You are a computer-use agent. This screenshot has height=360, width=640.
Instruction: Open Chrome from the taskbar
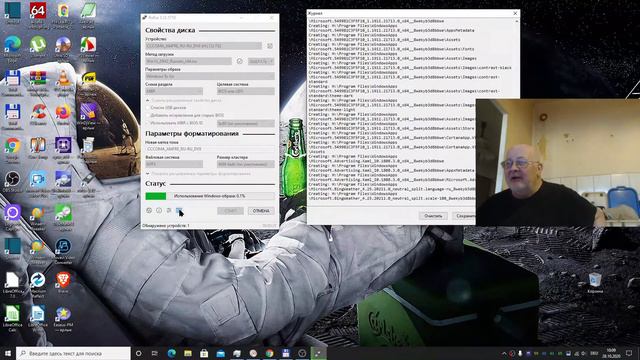[269, 353]
